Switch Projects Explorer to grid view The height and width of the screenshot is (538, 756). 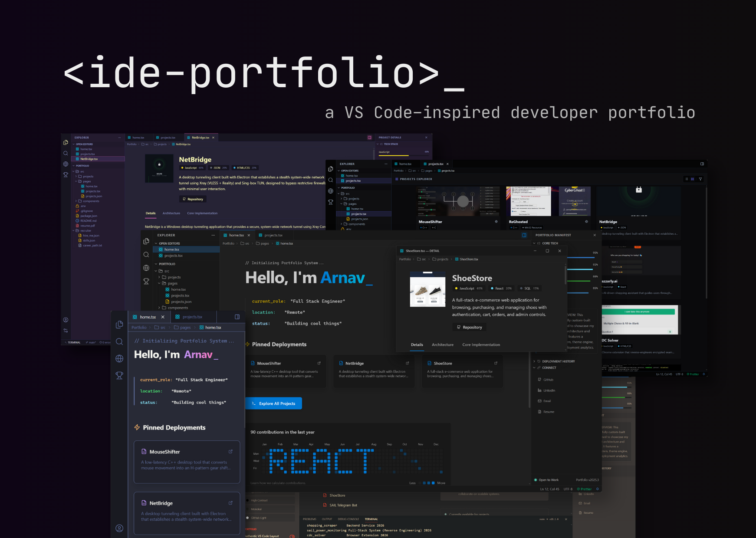[x=693, y=179]
